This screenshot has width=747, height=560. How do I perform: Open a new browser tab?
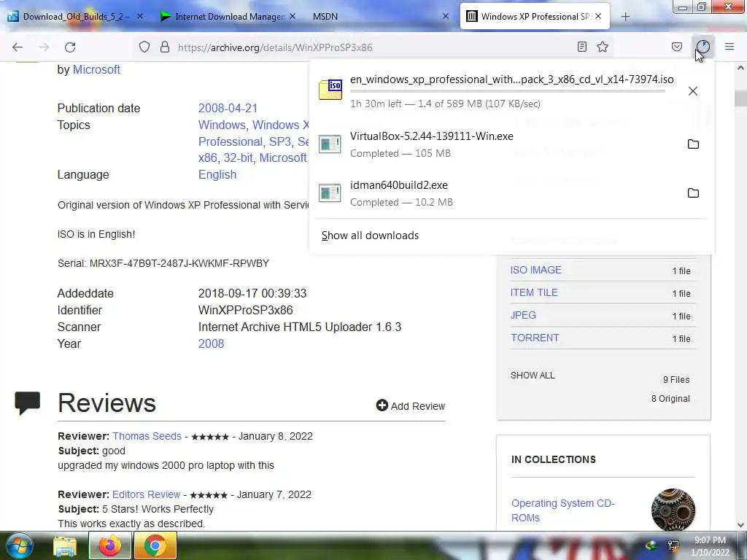click(625, 17)
